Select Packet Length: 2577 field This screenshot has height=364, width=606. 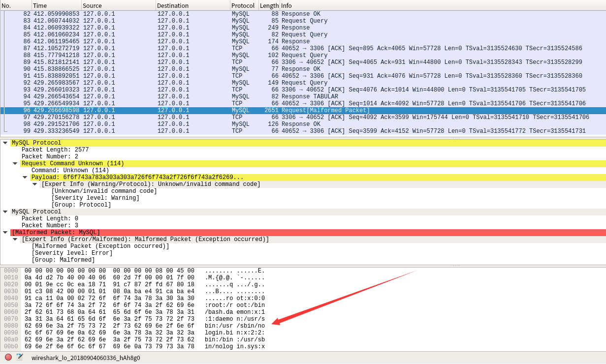point(49,150)
